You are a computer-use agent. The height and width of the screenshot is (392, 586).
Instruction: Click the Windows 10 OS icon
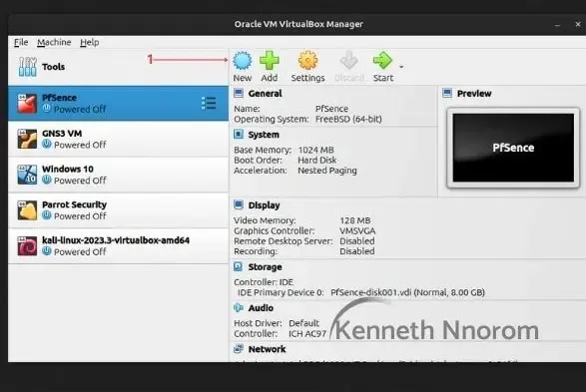[27, 175]
